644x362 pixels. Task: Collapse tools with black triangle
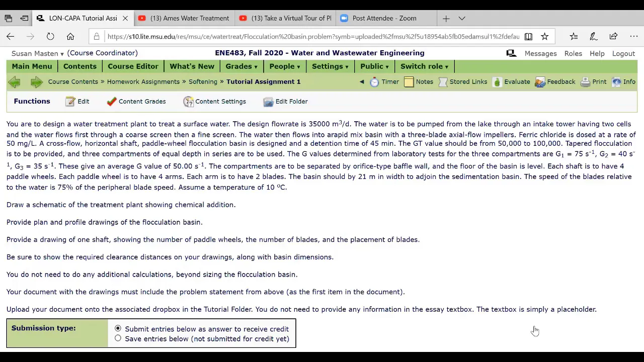(362, 82)
